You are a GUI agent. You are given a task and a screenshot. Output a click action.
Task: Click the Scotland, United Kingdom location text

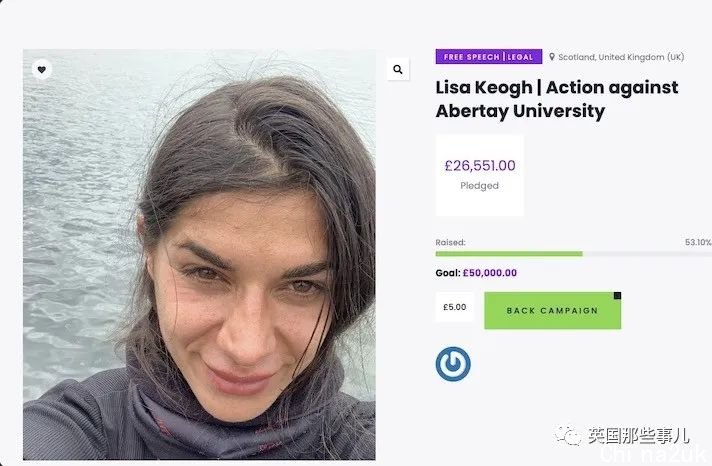[621, 57]
